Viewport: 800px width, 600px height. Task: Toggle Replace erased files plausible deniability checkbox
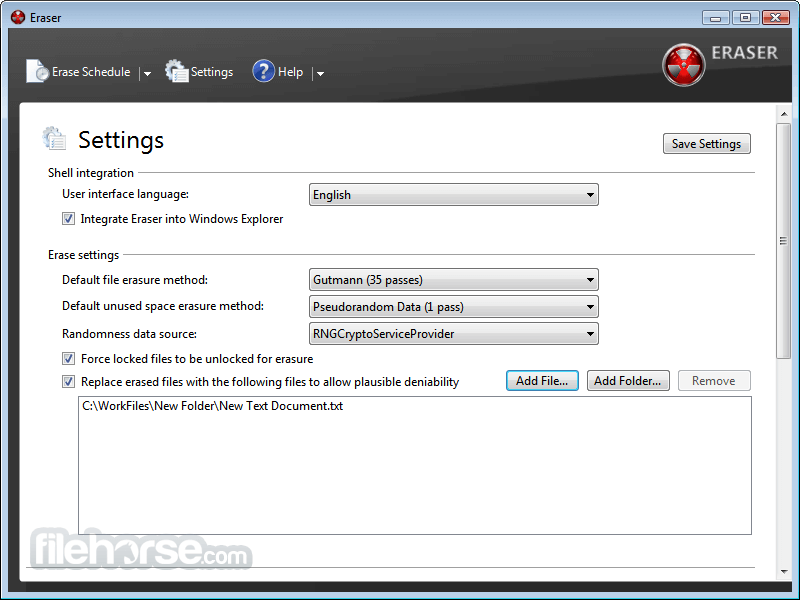tap(68, 382)
